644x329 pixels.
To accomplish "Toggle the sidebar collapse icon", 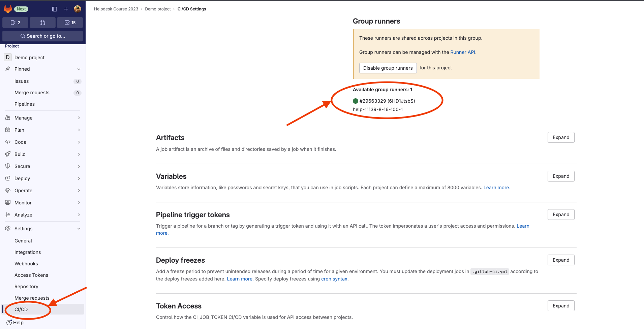I will coord(55,9).
